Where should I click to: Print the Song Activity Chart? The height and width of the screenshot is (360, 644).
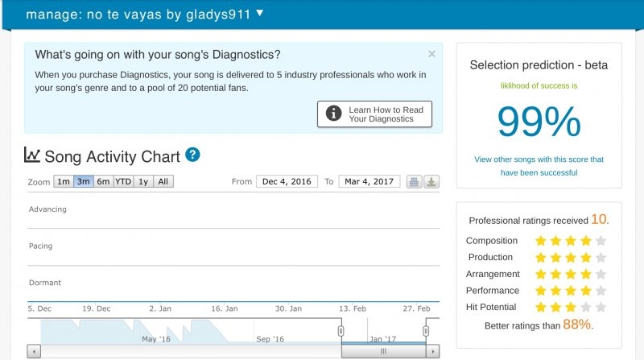pyautogui.click(x=414, y=182)
